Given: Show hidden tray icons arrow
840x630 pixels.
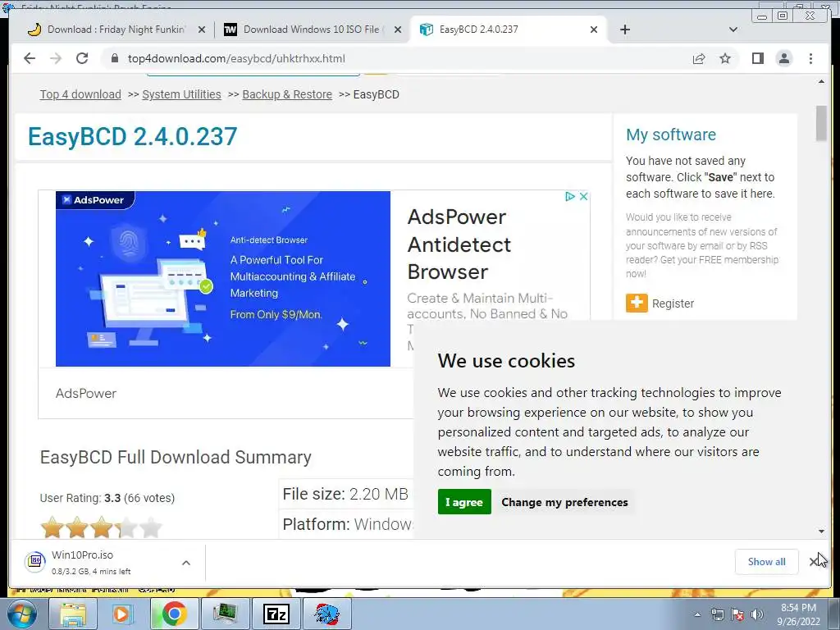Looking at the screenshot, I should (697, 614).
